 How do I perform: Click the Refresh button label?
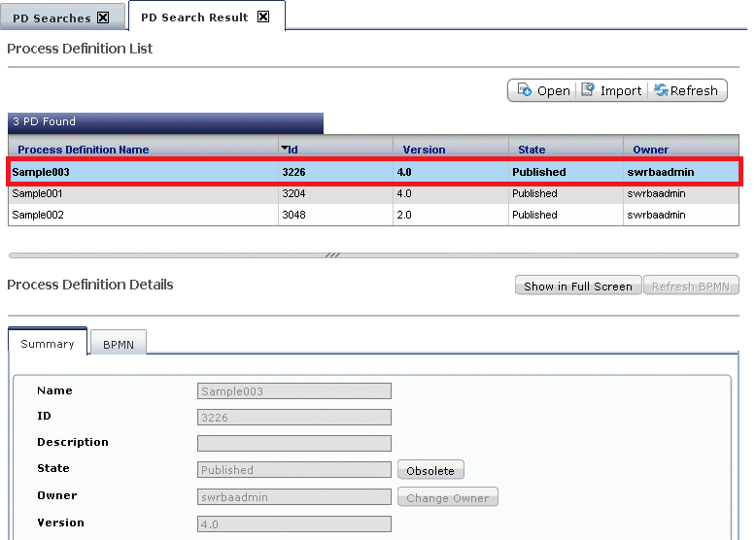[x=694, y=90]
